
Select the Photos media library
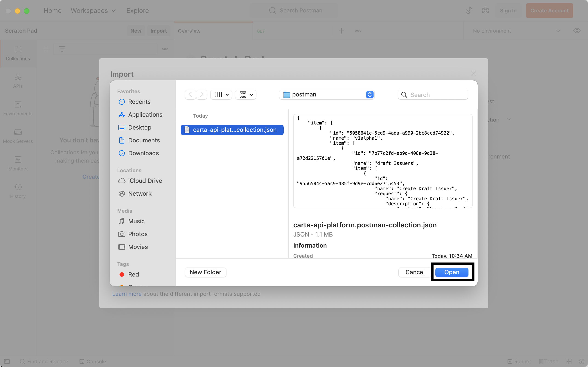click(x=138, y=234)
